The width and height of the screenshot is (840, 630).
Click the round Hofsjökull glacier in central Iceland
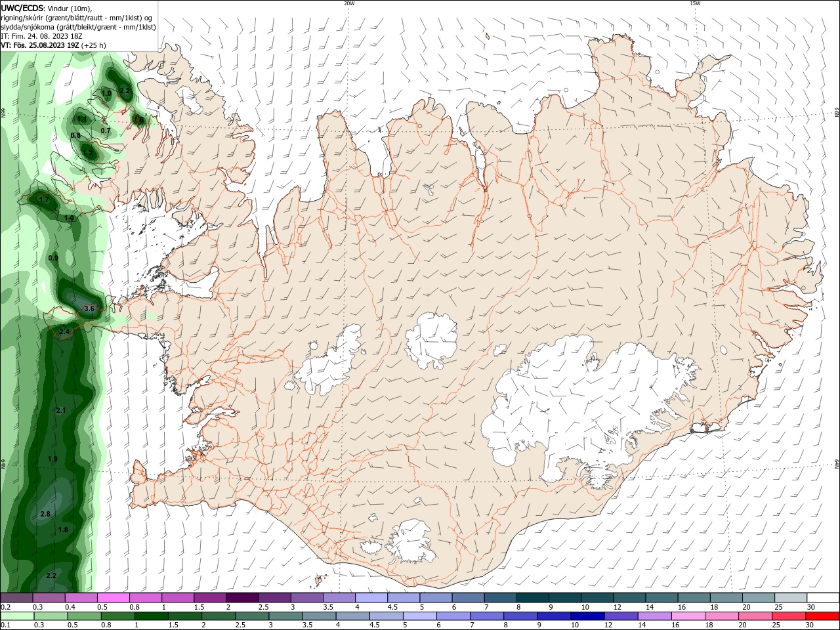[431, 340]
